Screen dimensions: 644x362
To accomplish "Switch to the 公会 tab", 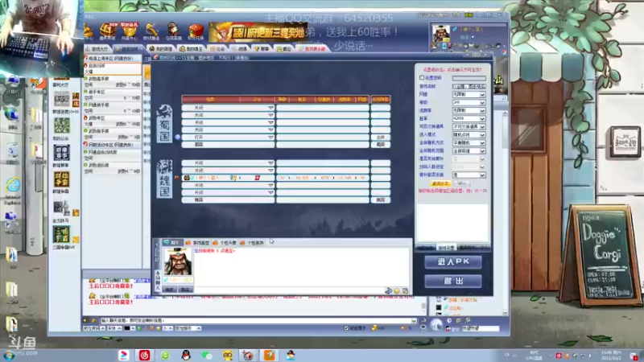I will click(218, 49).
